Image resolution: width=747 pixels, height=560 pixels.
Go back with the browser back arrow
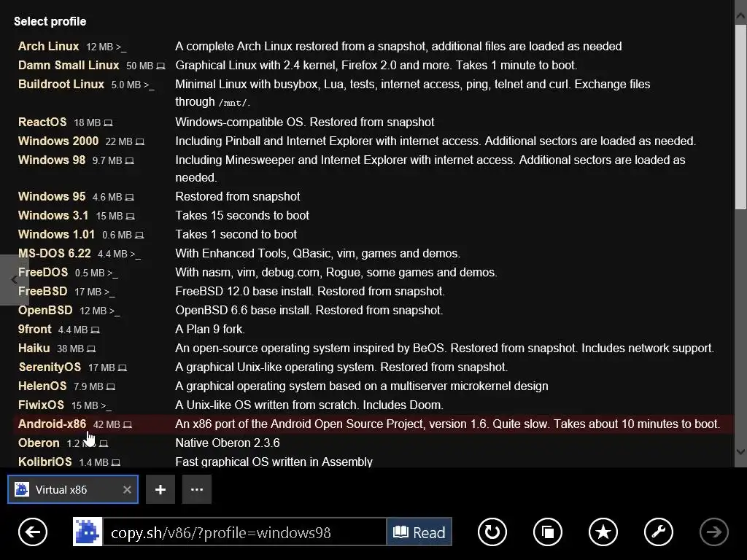click(33, 532)
